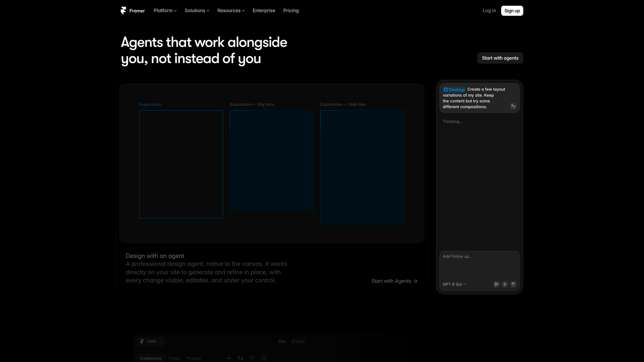Send follow-up with the up arrow icon
This screenshot has height=362, width=644.
tap(513, 284)
